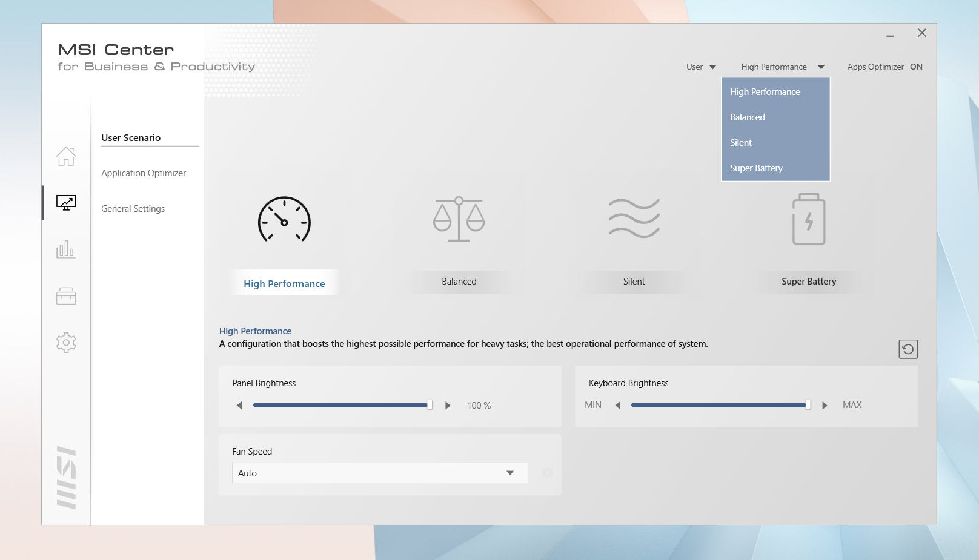Viewport: 979px width, 560px height.
Task: Open the Home page icon in the sidebar
Action: click(x=66, y=156)
